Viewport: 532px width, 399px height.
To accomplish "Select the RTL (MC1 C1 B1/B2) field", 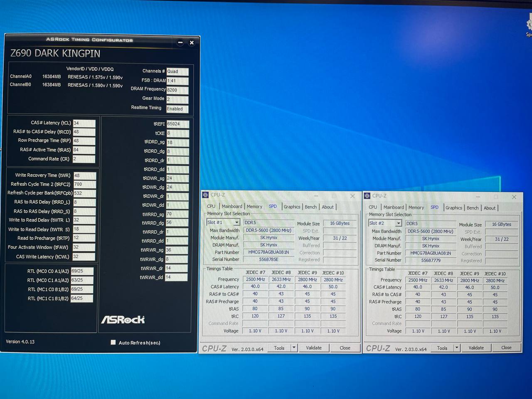I will point(82,298).
